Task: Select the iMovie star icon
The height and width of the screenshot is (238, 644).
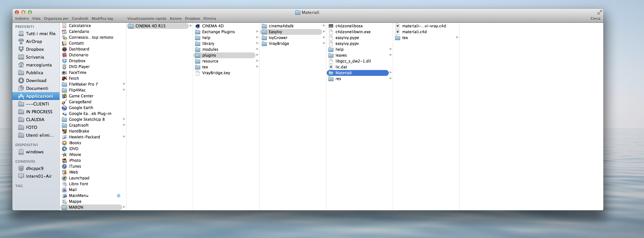Action: click(x=64, y=155)
